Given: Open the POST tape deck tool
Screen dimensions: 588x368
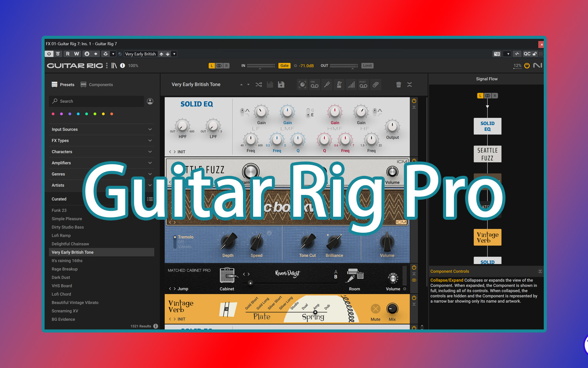Looking at the screenshot, I should tap(363, 85).
